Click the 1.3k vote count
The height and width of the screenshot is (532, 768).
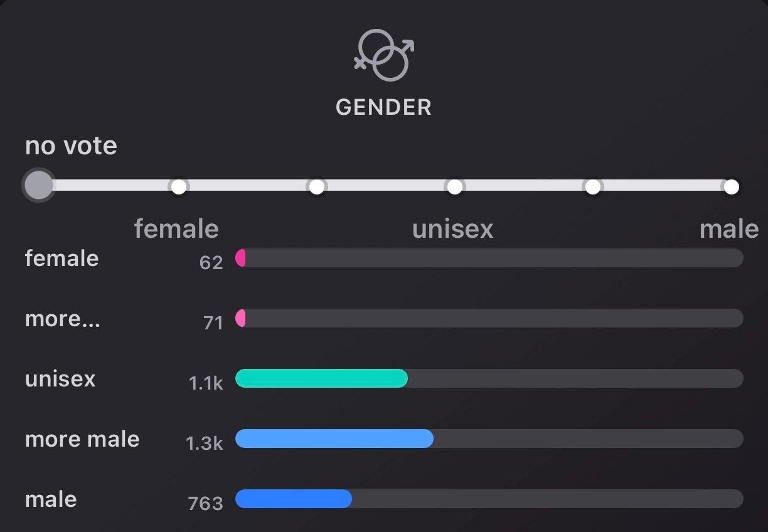click(205, 443)
